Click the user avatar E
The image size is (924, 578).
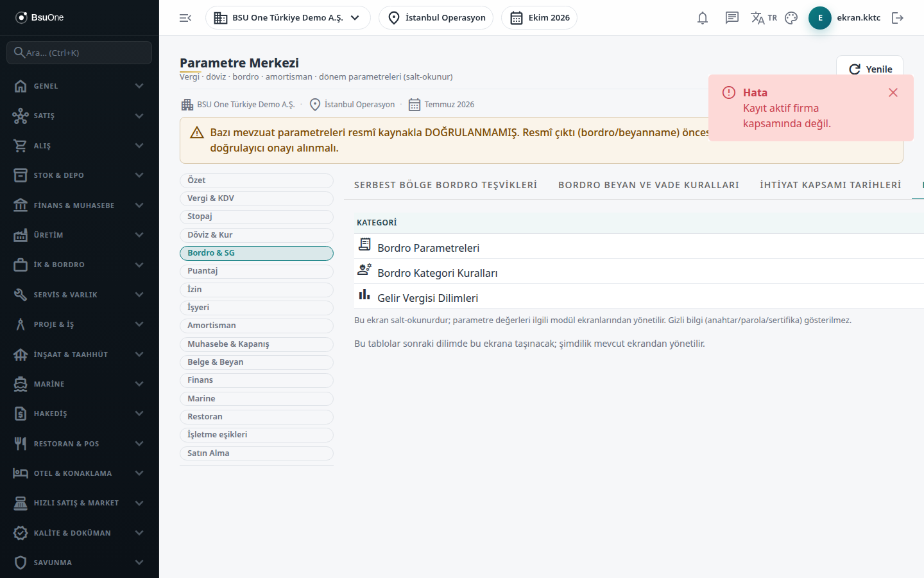pos(820,18)
